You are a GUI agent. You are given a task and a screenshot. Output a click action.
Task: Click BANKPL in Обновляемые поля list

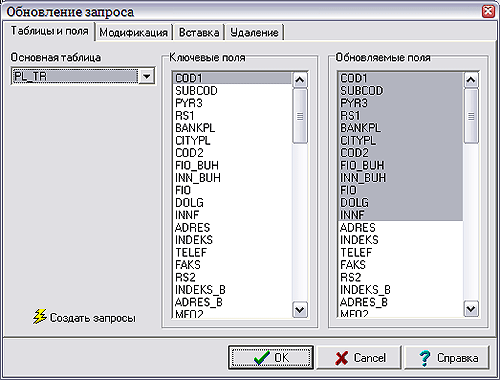tap(401, 128)
